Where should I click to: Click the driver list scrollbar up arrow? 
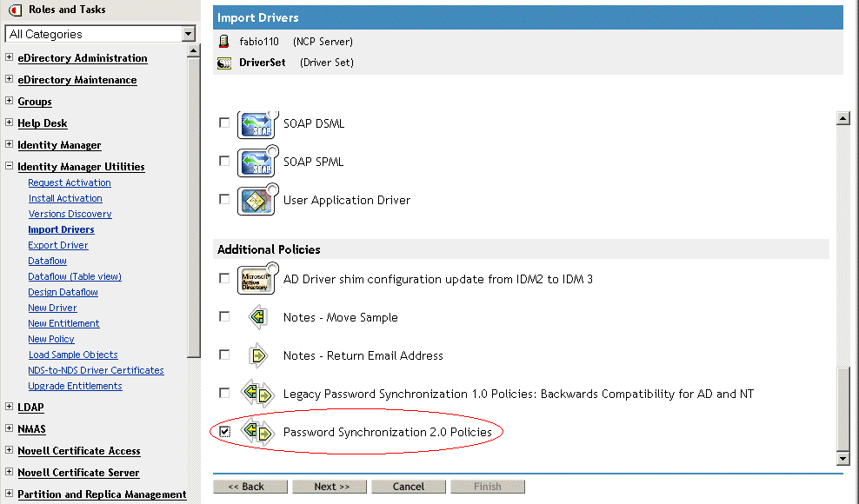tap(842, 119)
